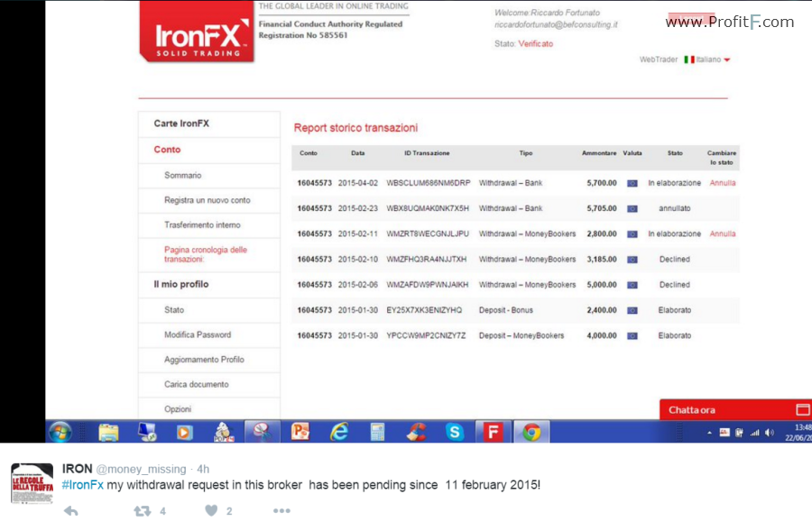
Task: Click the 4h tweet timestamp
Action: pyautogui.click(x=203, y=470)
